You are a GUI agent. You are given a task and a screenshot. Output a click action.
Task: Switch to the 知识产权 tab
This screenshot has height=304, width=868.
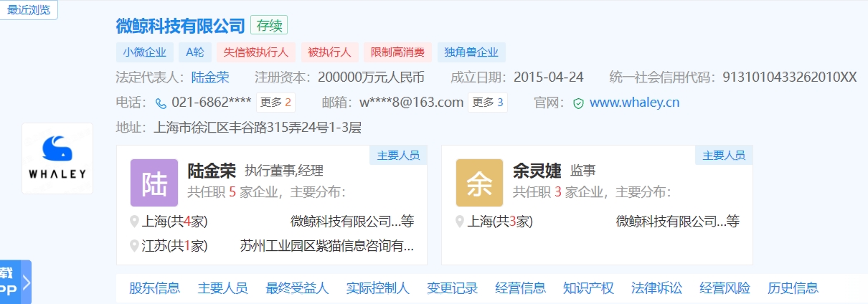point(588,288)
